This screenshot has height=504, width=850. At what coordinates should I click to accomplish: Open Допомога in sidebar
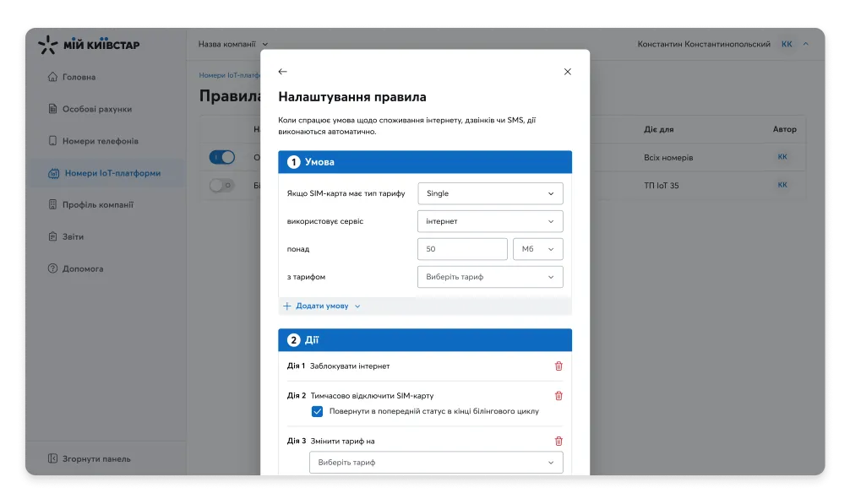[x=83, y=268]
